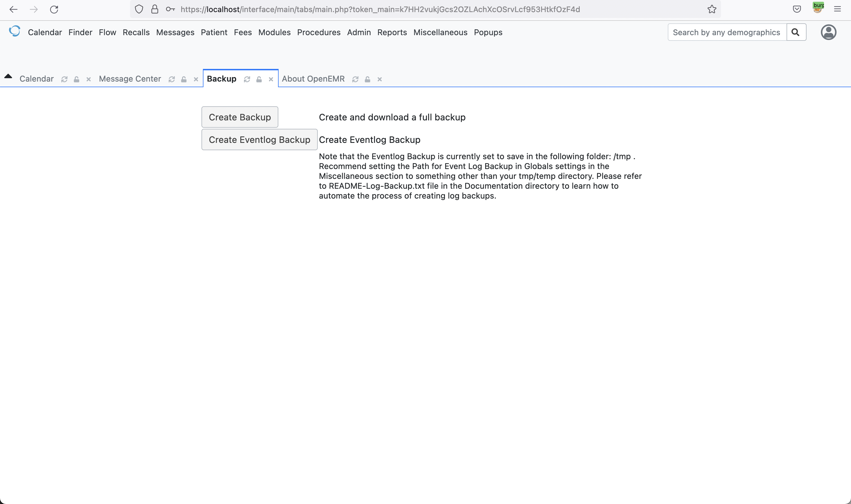Toggle the lock on the Calendar tab
This screenshot has width=851, height=504.
(77, 79)
